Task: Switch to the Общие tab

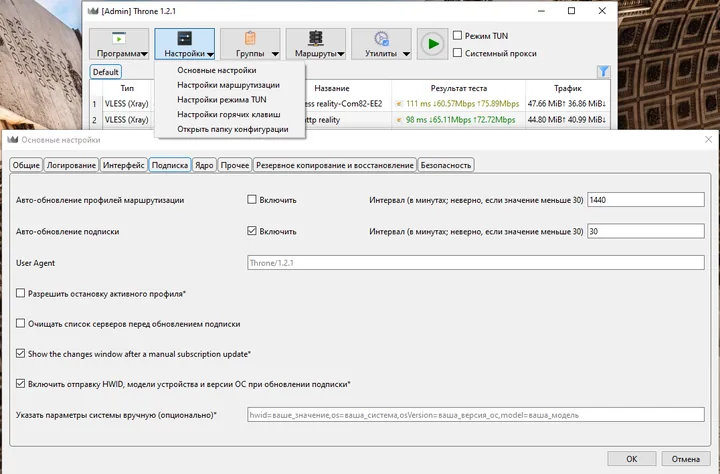Action: tap(26, 165)
